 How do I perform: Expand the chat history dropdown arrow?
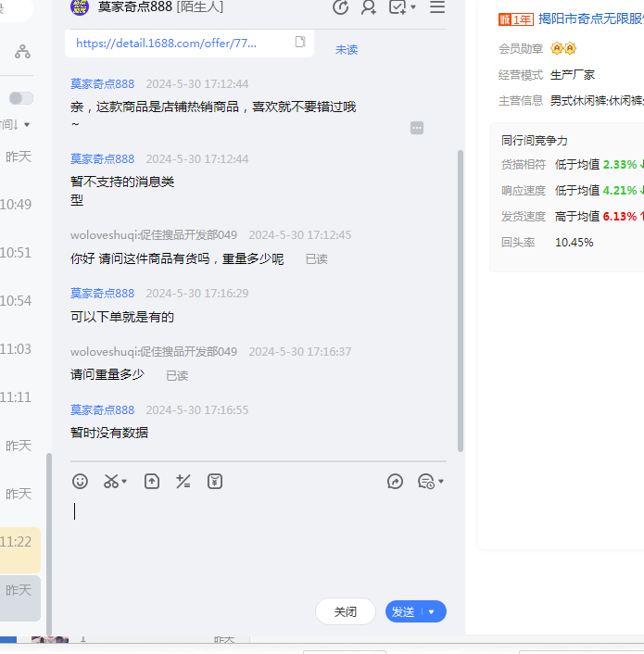coord(441,482)
